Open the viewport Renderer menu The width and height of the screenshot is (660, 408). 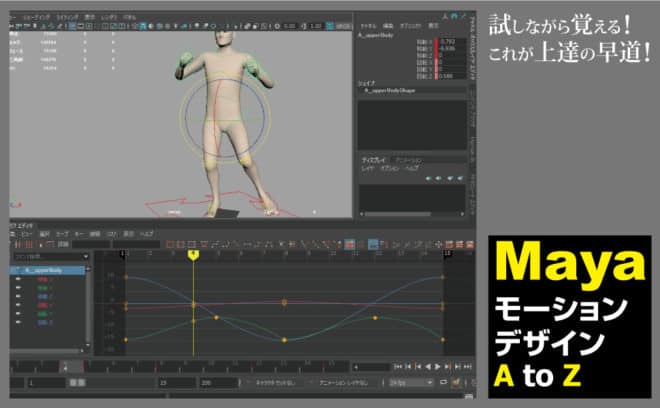coord(109,17)
